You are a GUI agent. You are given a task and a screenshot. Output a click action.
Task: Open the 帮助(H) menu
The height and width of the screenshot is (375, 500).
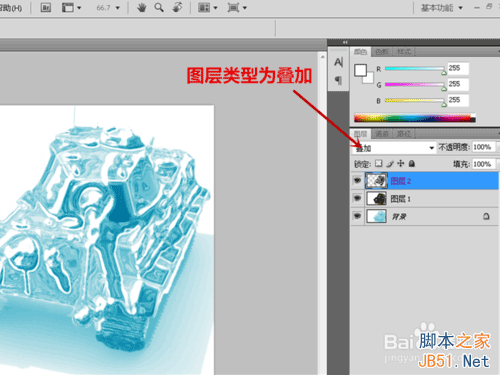click(x=11, y=8)
